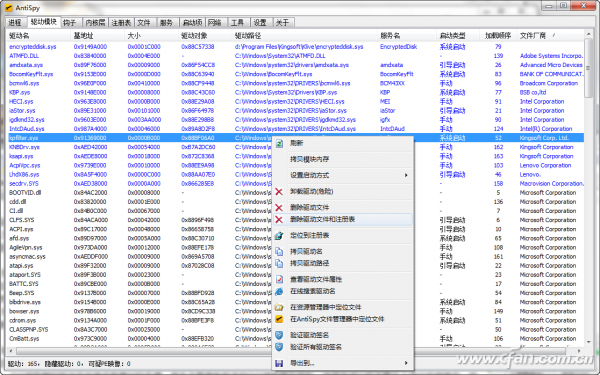The width and height of the screenshot is (600, 375).
Task: Click red X icon beside 删除驱动文件
Action: tap(279, 208)
